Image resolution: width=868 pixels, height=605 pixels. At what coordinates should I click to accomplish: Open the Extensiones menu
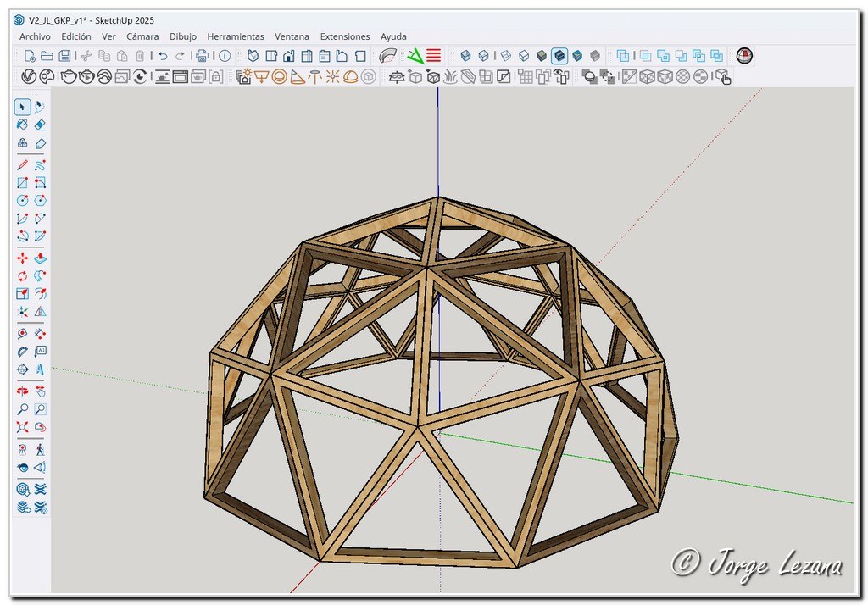click(x=345, y=36)
